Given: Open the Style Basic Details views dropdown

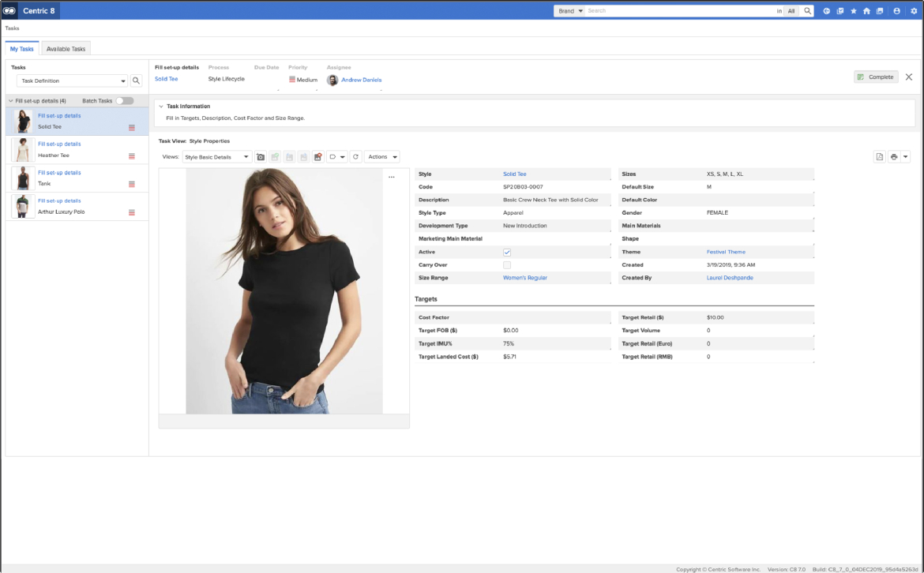Looking at the screenshot, I should pos(216,156).
